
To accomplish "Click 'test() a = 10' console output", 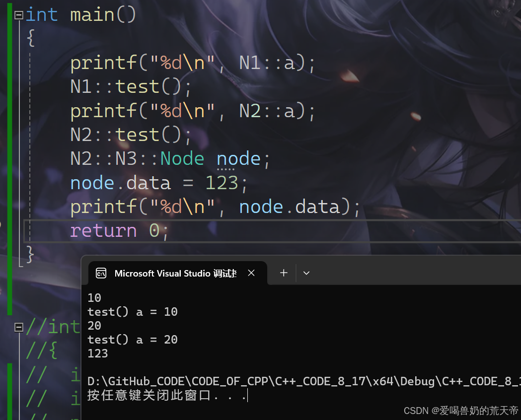I will tap(133, 312).
